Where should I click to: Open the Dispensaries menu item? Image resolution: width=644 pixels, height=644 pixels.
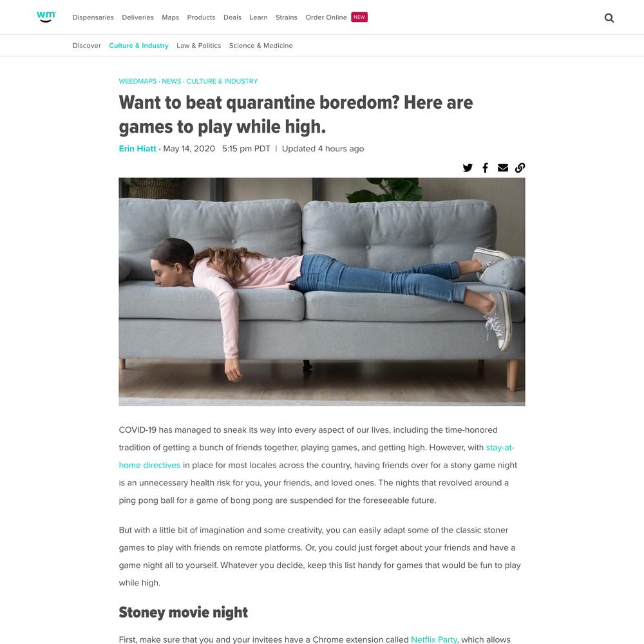pyautogui.click(x=93, y=17)
